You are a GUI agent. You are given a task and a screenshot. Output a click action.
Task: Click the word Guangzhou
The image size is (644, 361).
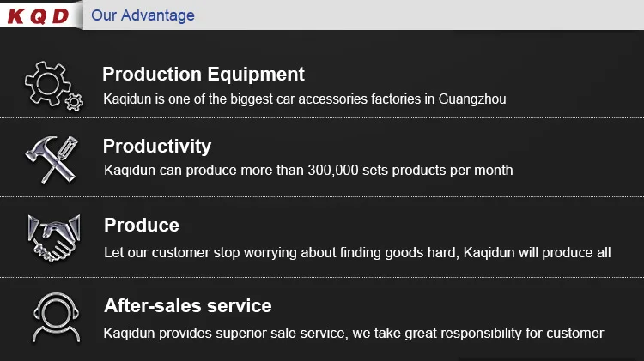point(472,99)
